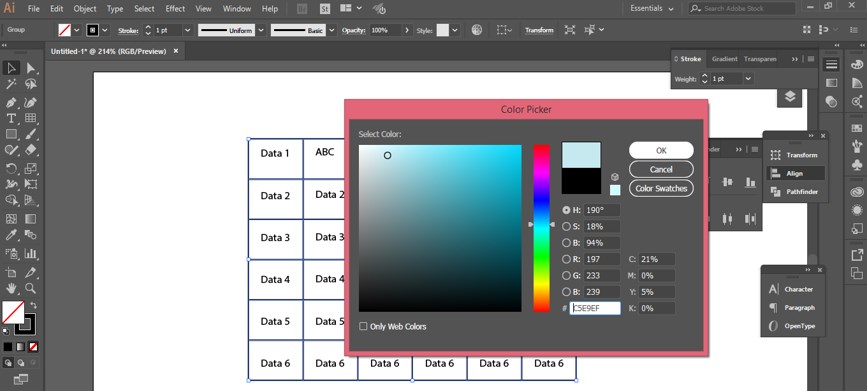Click the Transform button in control bar
Image resolution: width=867 pixels, height=391 pixels.
click(x=539, y=30)
